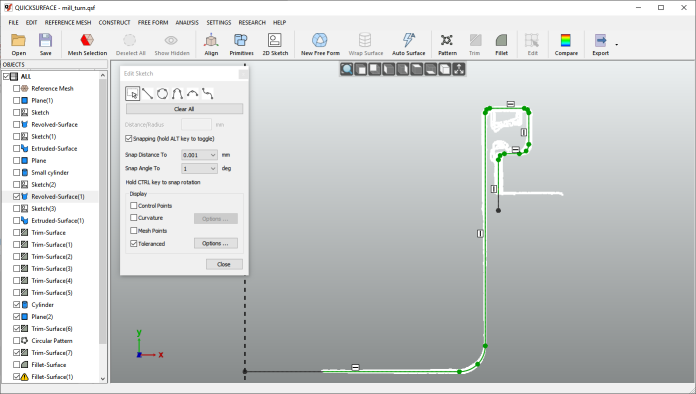The height and width of the screenshot is (394, 696).
Task: Open the Snap Angle To dropdown
Action: pos(199,168)
